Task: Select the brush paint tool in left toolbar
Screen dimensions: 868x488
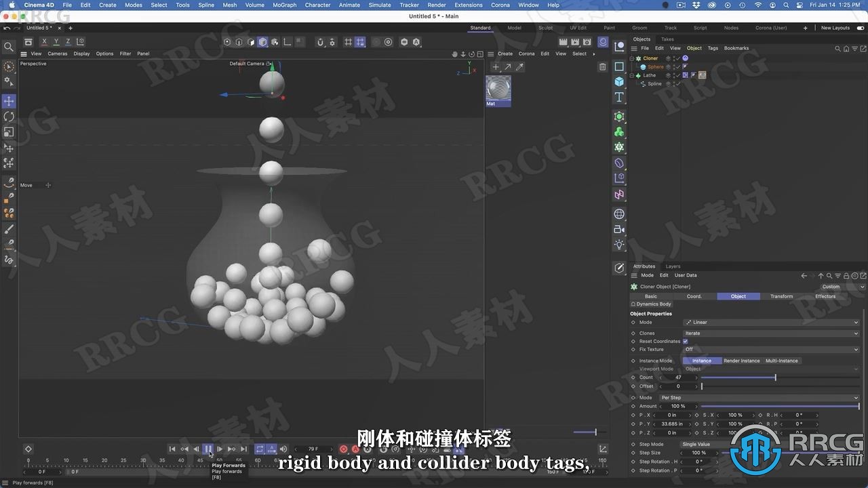Action: point(9,229)
